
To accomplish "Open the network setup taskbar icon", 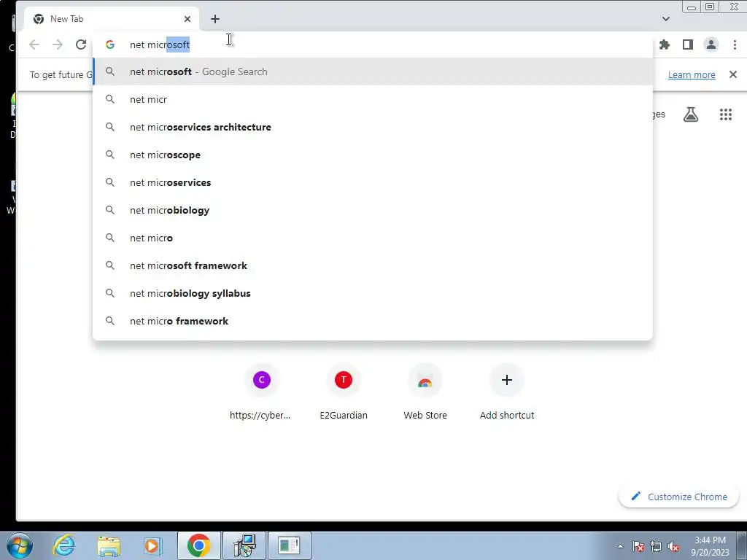I will 244,545.
